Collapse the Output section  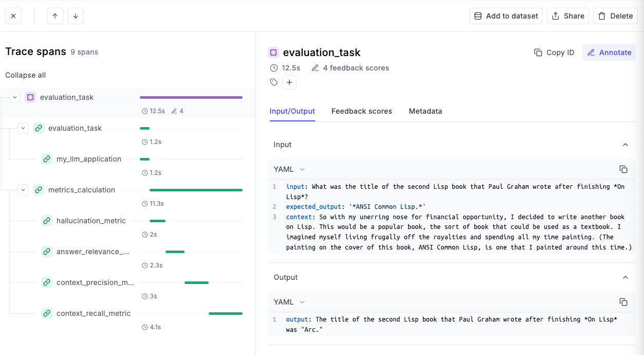(625, 277)
